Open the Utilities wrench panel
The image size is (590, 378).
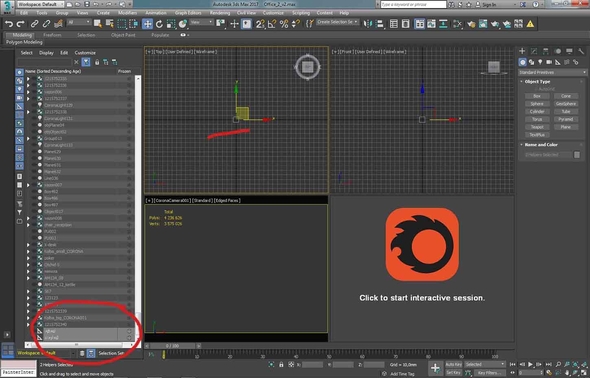(x=581, y=51)
